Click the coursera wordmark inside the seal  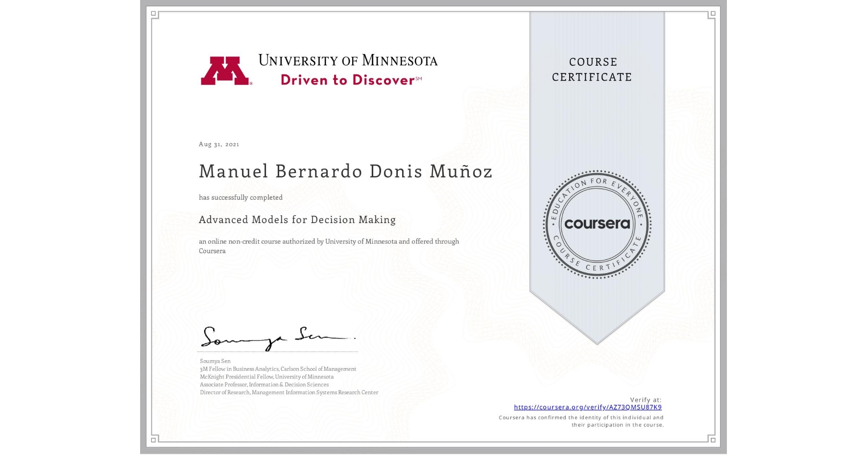tap(597, 224)
